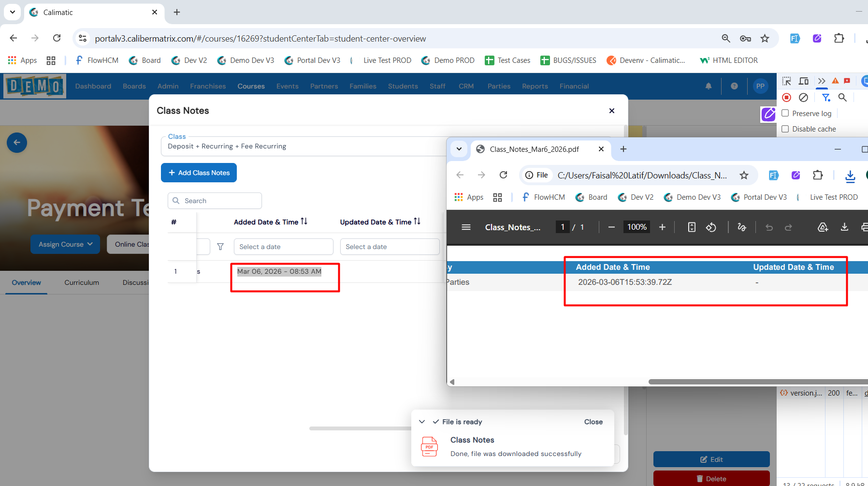
Task: Click the Class Notes dialog horizontal scrollbar
Action: click(360, 428)
